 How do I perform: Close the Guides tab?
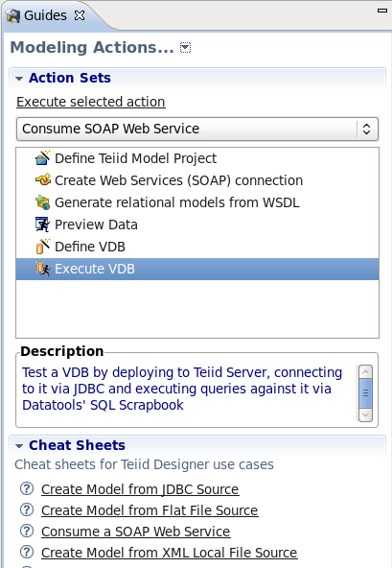coord(80,15)
